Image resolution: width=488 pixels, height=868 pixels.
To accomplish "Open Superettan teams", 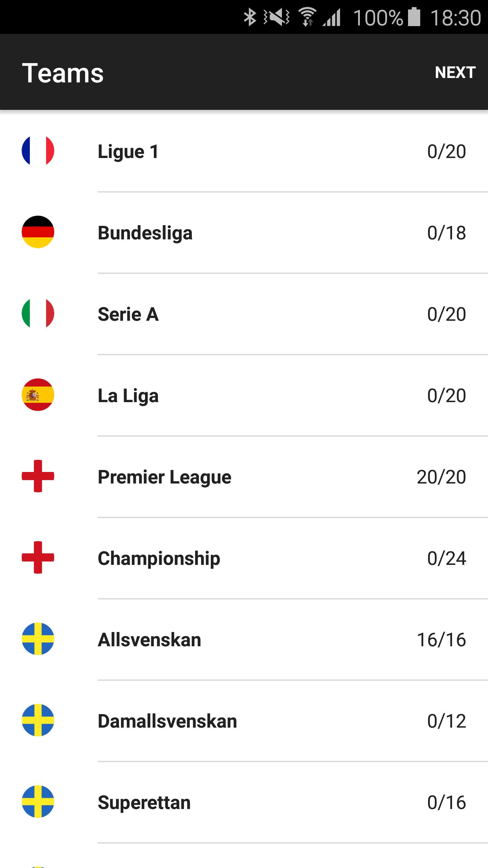I will click(x=144, y=803).
